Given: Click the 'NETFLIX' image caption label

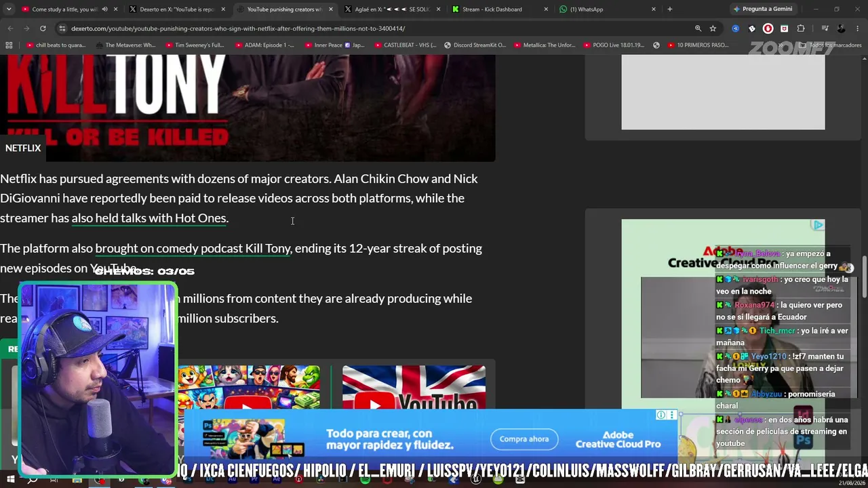Looking at the screenshot, I should click(23, 148).
